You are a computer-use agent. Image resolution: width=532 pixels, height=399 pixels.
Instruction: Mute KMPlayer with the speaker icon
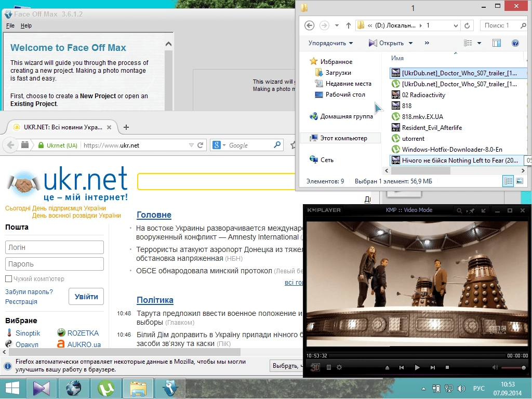point(495,367)
